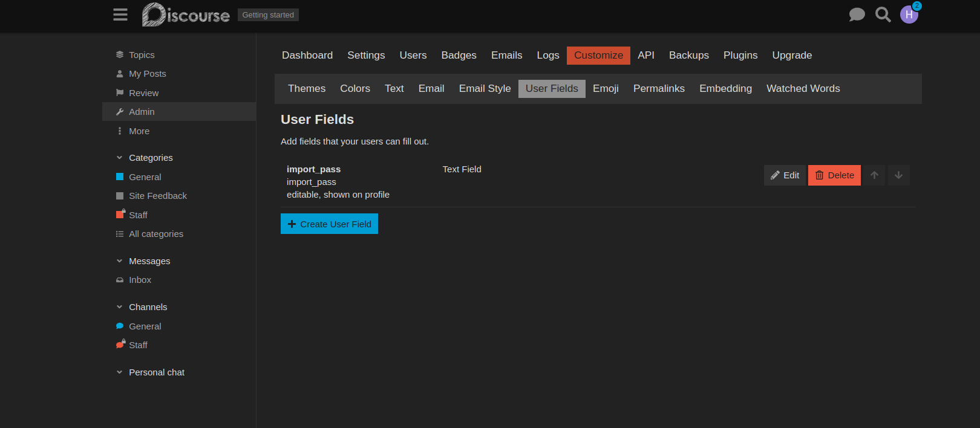Move the import_pass field down
Image resolution: width=980 pixels, height=428 pixels.
898,175
